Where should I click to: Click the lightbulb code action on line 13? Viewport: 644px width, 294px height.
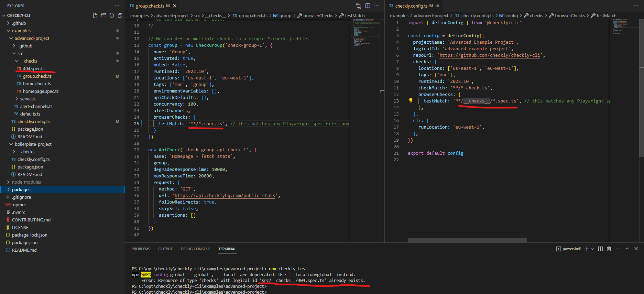coord(411,100)
